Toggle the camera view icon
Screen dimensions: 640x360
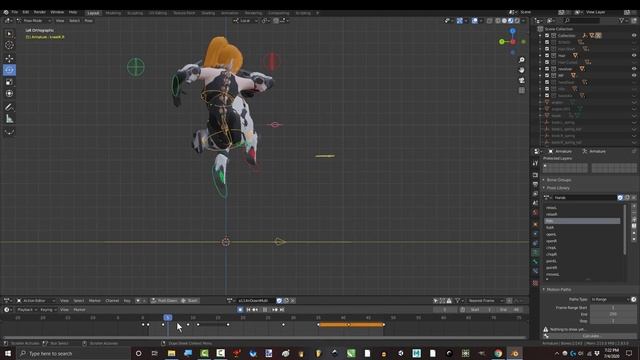(x=522, y=80)
